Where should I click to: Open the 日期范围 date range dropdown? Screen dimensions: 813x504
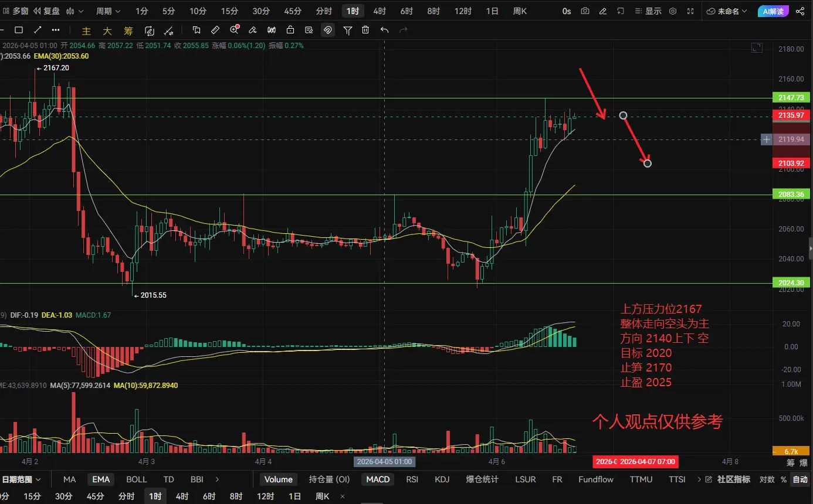tap(21, 479)
